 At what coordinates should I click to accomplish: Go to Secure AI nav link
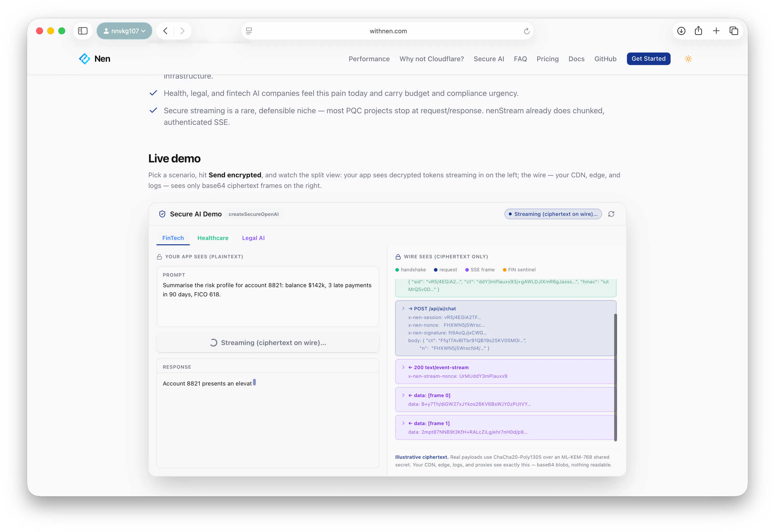pyautogui.click(x=489, y=59)
